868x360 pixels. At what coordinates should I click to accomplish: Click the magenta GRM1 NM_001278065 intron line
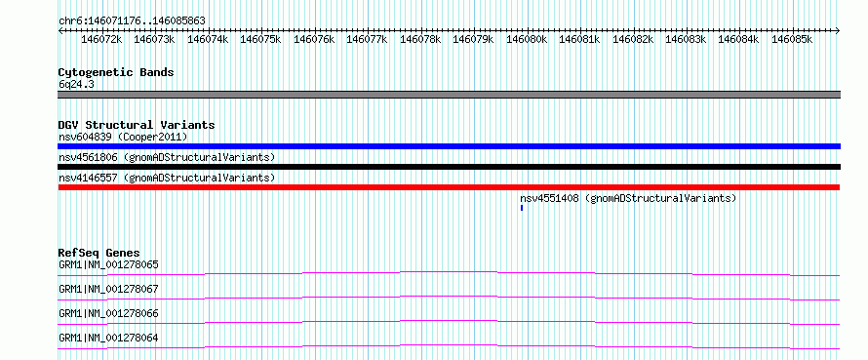click(x=449, y=273)
